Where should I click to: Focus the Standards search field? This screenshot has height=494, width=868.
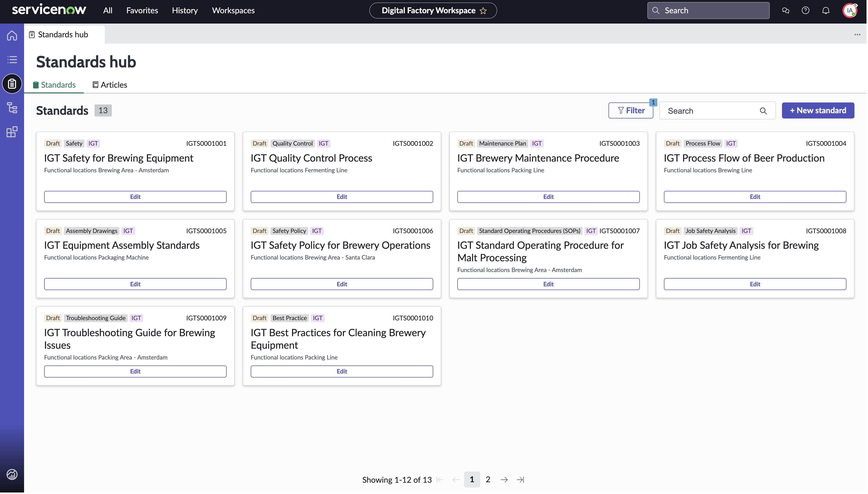[717, 111]
